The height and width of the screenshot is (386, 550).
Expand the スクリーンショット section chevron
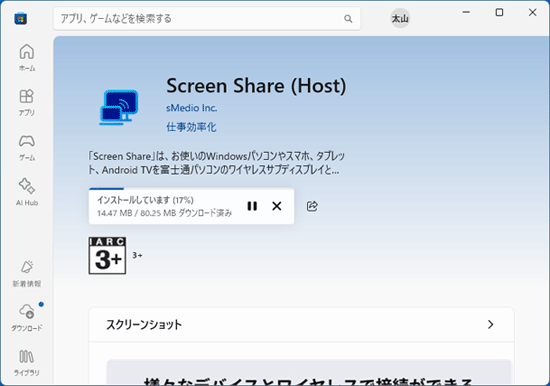coord(490,325)
